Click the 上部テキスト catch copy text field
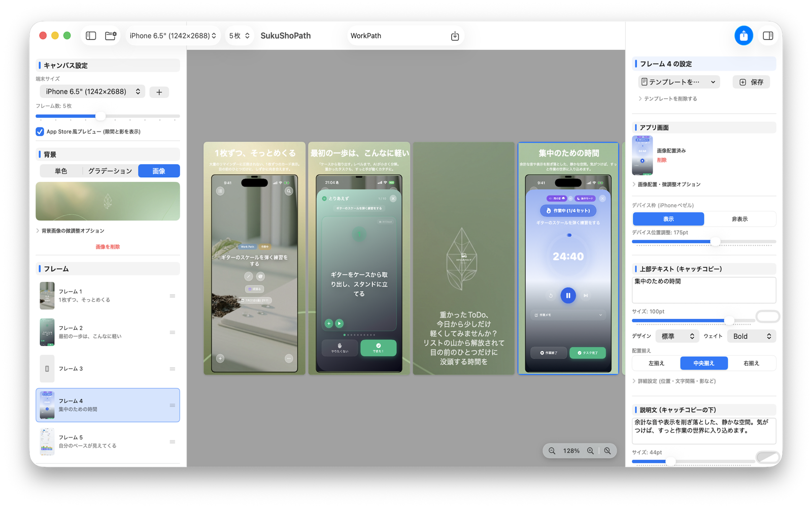 click(703, 290)
